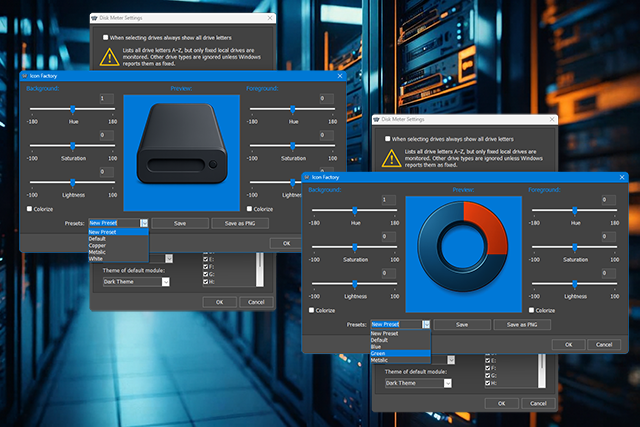Tick Foreground Colorize in the donut-chart Icon Factory window
Screen dimensions: 640x427
533,310
